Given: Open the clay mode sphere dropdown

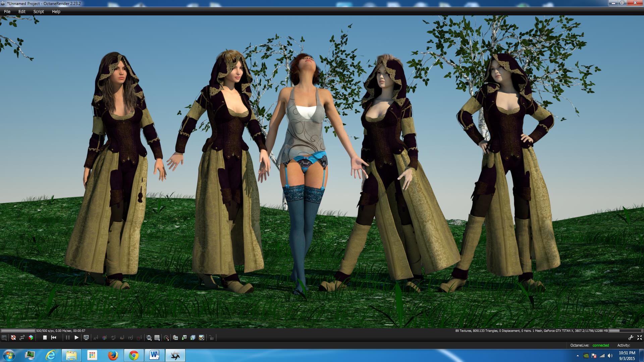Looking at the screenshot, I should pos(149,338).
